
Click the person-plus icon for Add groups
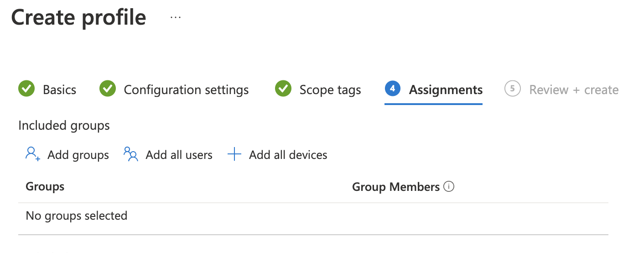(x=33, y=154)
